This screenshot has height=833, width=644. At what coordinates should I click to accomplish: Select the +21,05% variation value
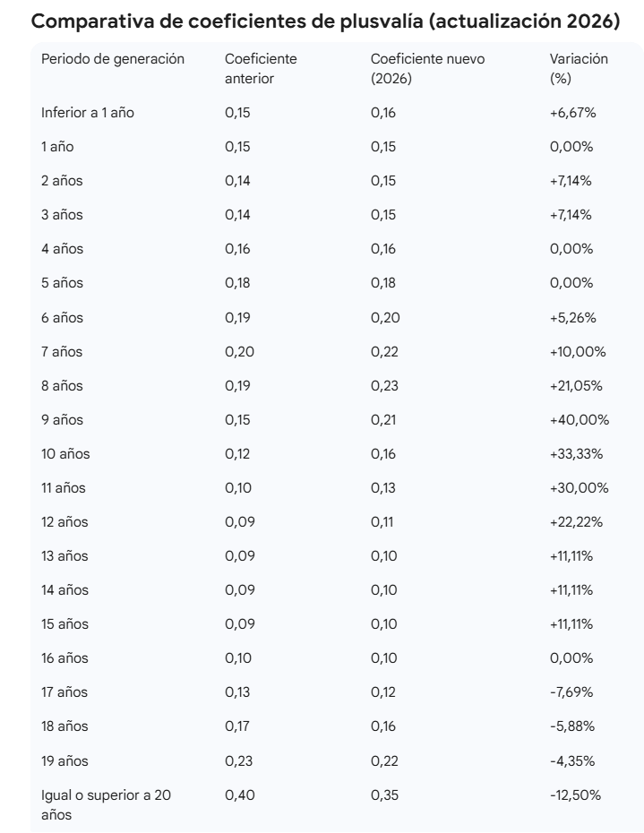[x=576, y=385]
